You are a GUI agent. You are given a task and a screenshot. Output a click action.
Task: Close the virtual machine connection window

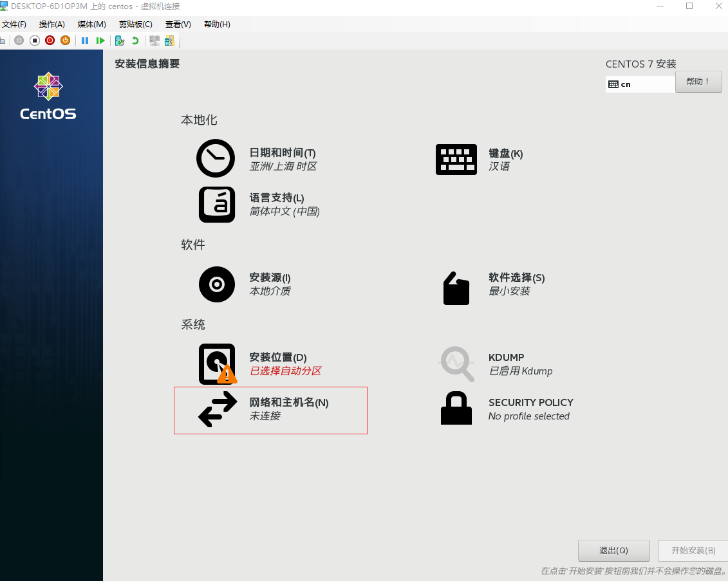coord(719,6)
